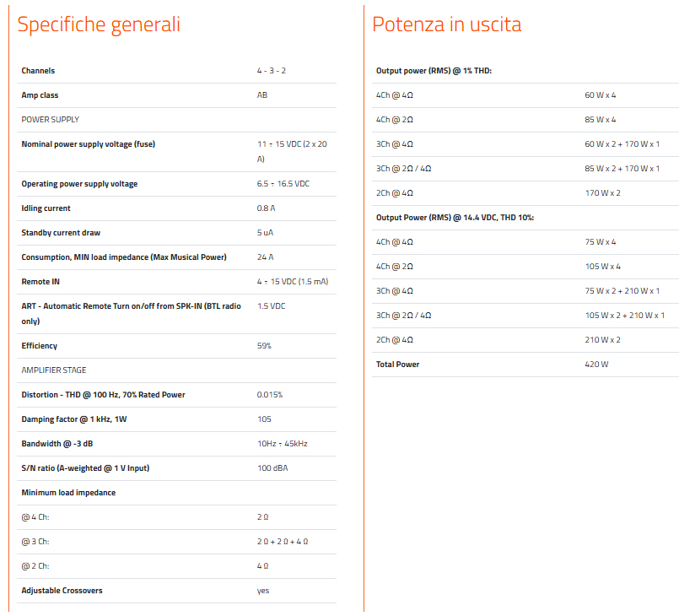Select the Channels specification row
The width and height of the screenshot is (679, 616).
(176, 71)
